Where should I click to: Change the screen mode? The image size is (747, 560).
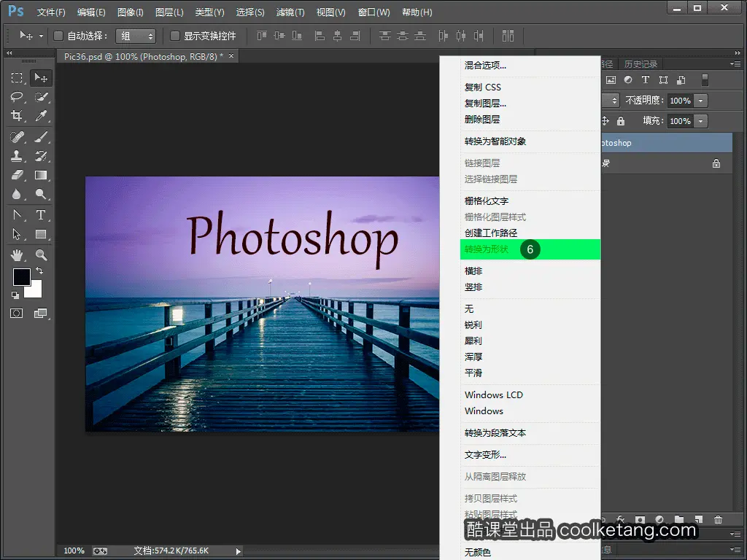(x=41, y=313)
